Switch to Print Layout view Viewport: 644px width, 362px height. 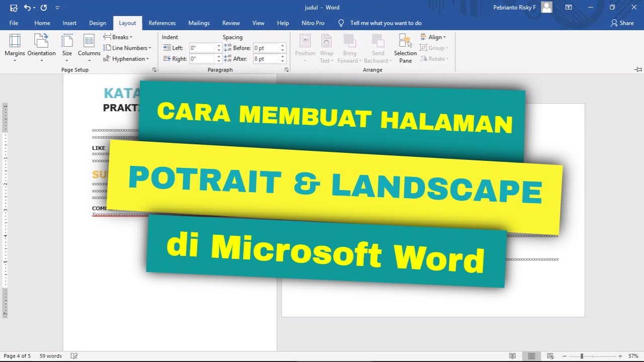[531, 356]
